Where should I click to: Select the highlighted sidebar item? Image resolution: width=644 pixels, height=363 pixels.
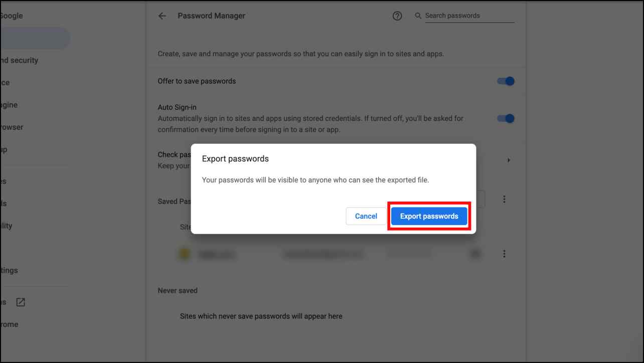[34, 38]
